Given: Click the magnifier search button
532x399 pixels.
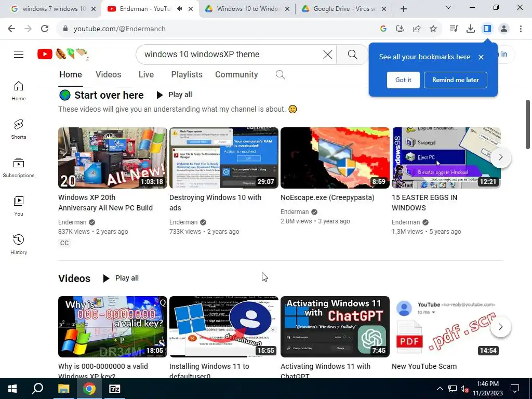Looking at the screenshot, I should 353,54.
